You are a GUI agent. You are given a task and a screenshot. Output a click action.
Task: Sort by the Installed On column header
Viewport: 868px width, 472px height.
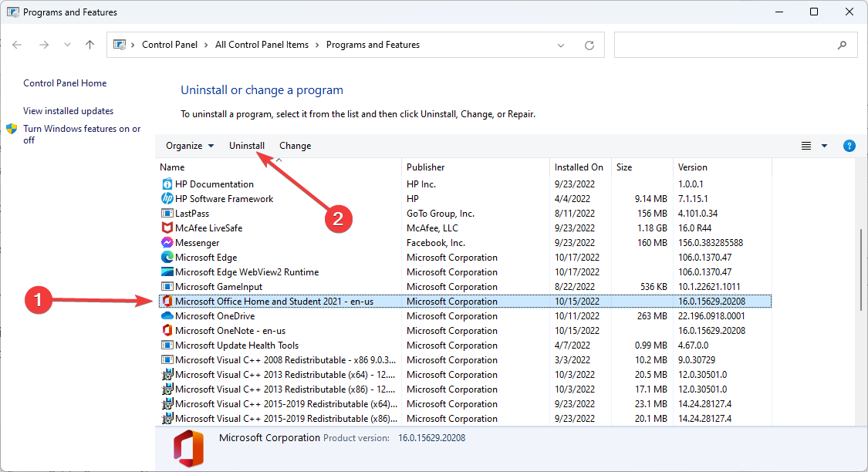click(x=580, y=167)
